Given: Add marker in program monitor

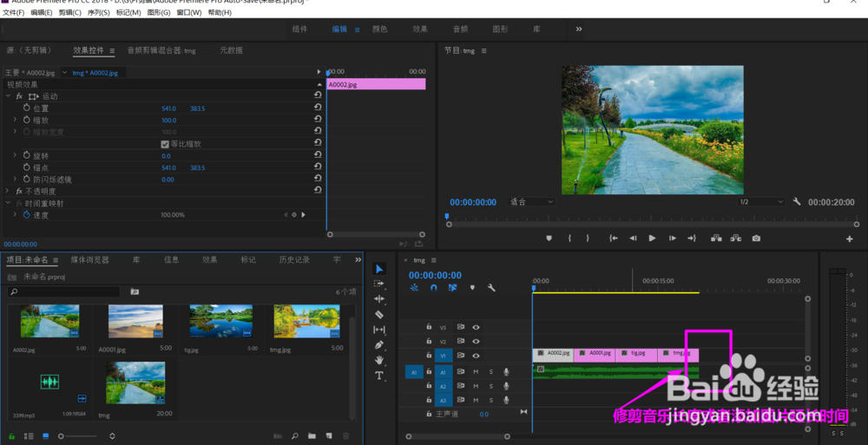Looking at the screenshot, I should tap(549, 238).
